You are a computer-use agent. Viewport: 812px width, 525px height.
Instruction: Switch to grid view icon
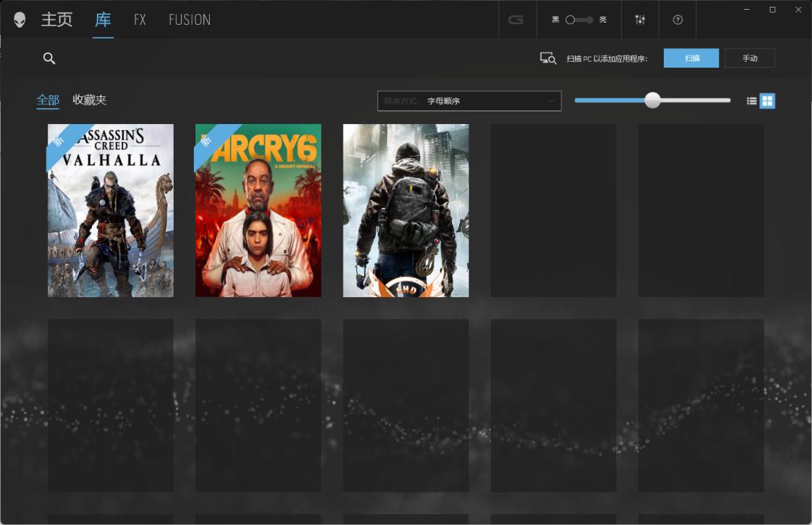[x=767, y=101]
